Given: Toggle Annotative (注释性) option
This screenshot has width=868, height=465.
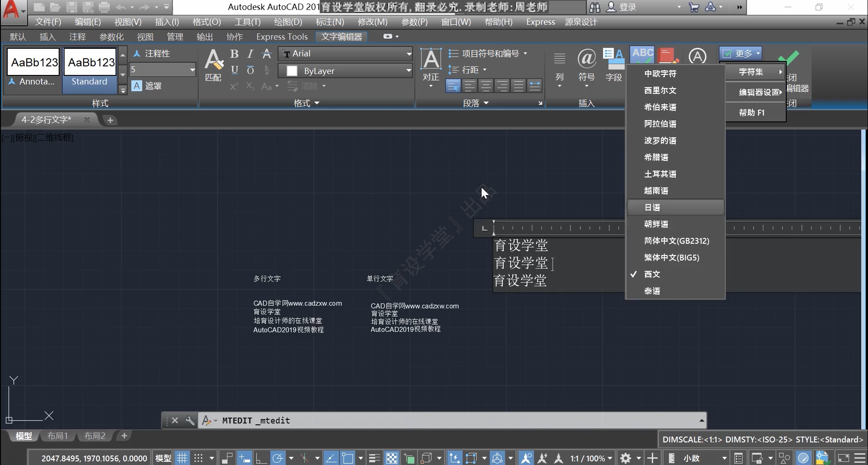Looking at the screenshot, I should (152, 53).
